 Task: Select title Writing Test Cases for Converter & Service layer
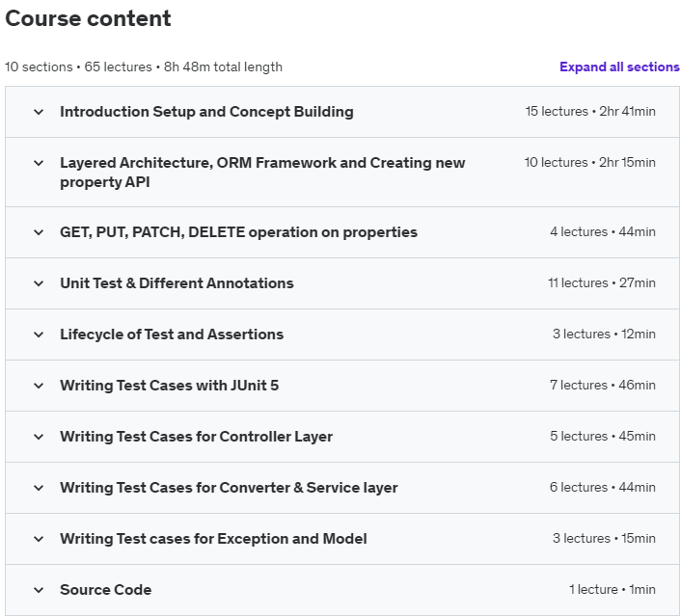[x=229, y=487]
